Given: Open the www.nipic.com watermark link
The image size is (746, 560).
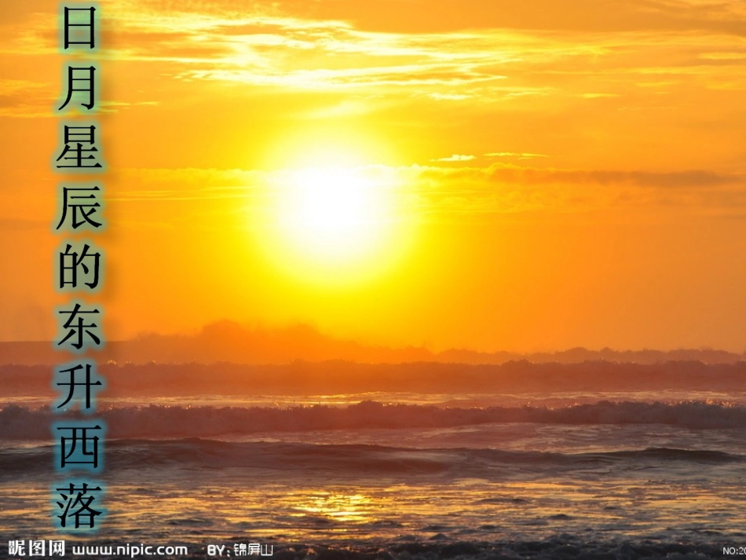Looking at the screenshot, I should tap(130, 549).
